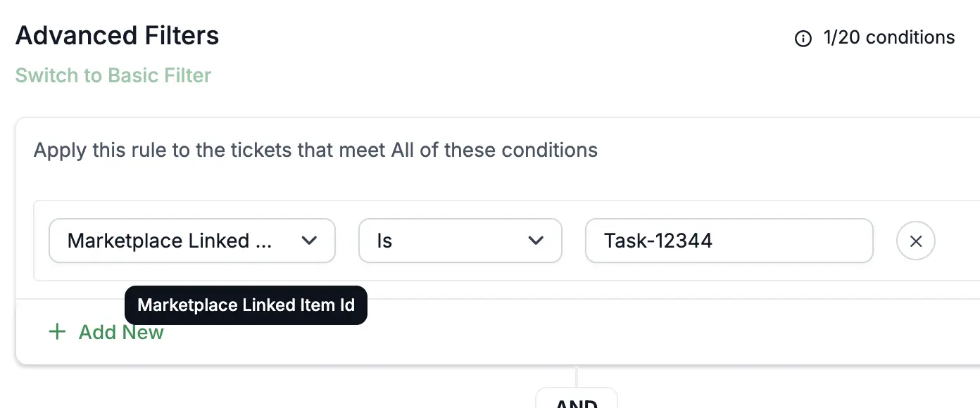Viewport: 980px width, 408px height.
Task: Focus the Task-12344 value input field
Action: 729,241
